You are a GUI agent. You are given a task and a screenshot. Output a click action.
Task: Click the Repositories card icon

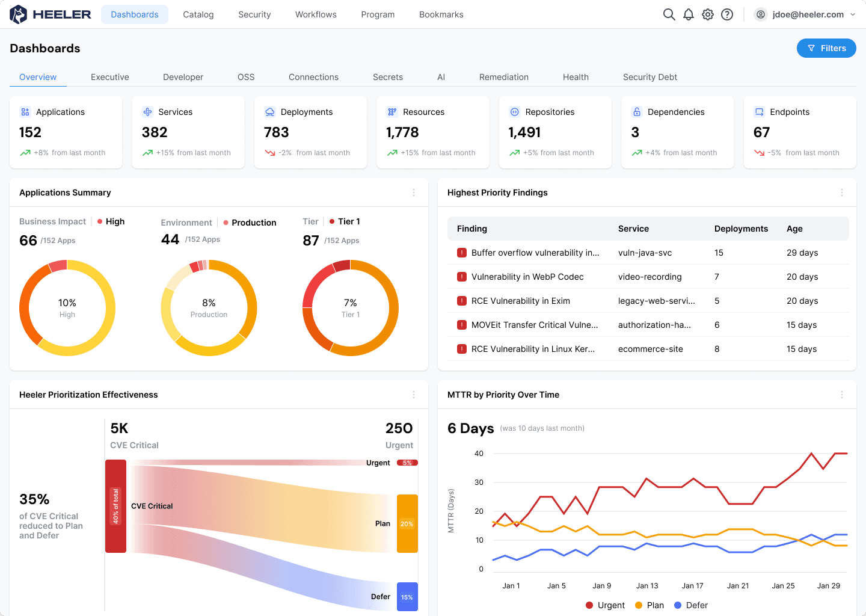514,112
